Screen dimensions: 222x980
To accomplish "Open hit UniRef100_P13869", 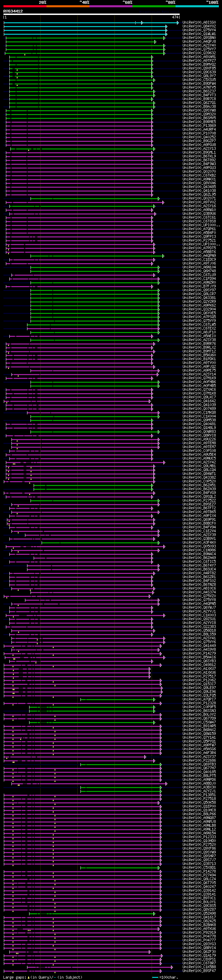I will click(199, 126).
